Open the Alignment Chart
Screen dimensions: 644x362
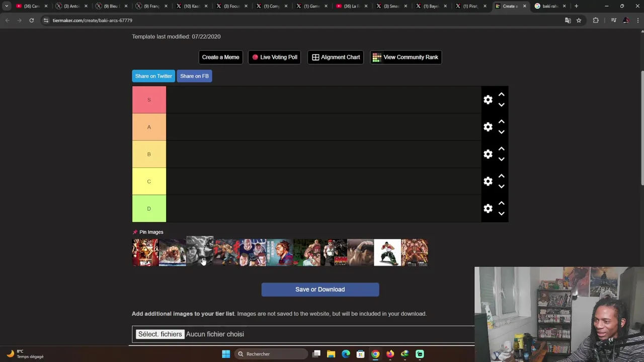(x=336, y=57)
